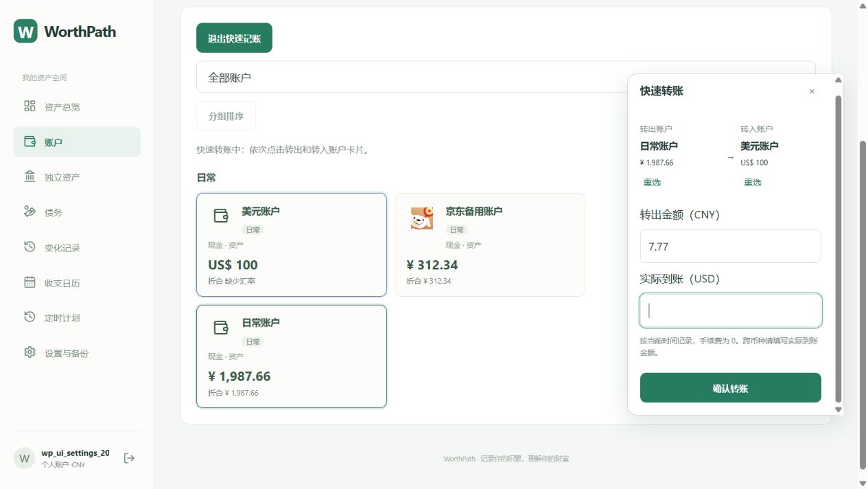868x489 pixels.
Task: Click the 设置与备份 gear icon
Action: [30, 352]
